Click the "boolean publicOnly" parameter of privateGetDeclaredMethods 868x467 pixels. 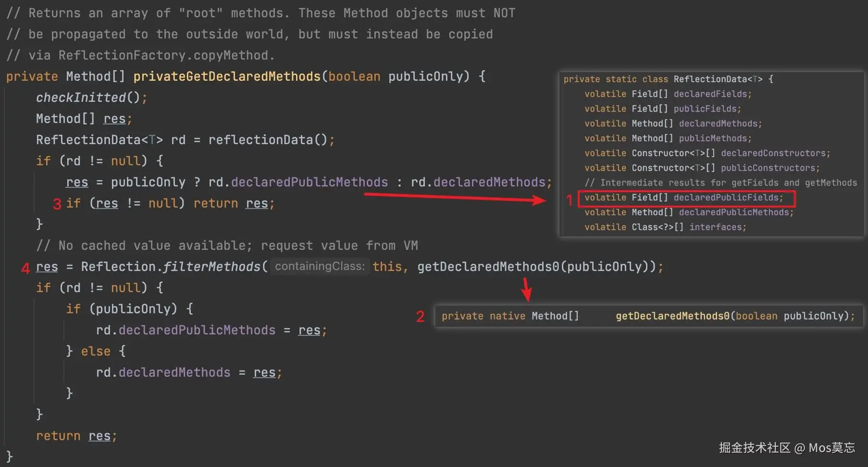pyautogui.click(x=396, y=76)
